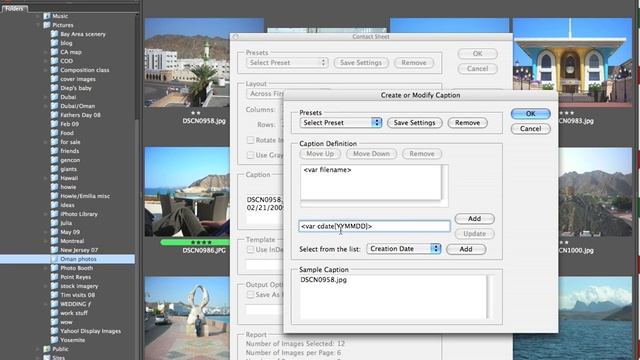The height and width of the screenshot is (360, 640).
Task: Click Cancel in Create or Modify Caption
Action: click(x=531, y=129)
